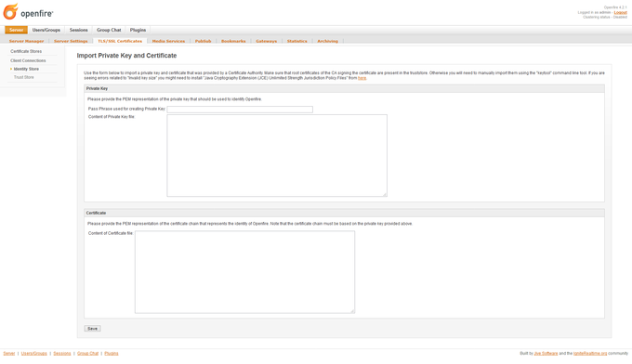Viewport: 632px width, 364px height.
Task: Click the Openfire logo
Action: [28, 12]
